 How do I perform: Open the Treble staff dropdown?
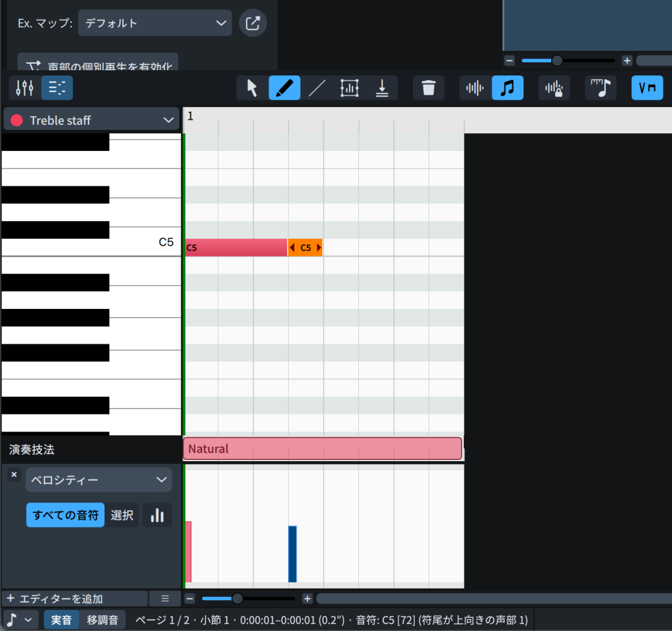coord(91,120)
